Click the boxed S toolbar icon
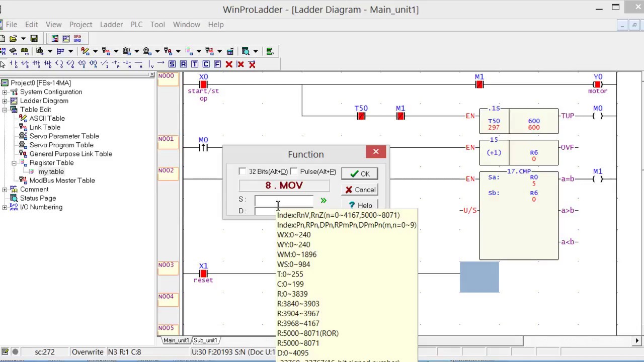 (x=172, y=64)
